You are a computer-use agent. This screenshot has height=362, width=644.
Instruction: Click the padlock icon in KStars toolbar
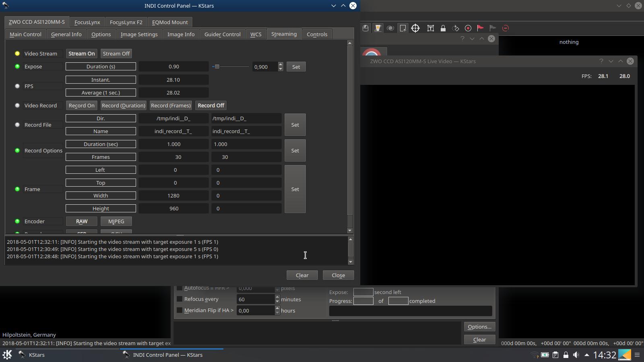point(443,28)
